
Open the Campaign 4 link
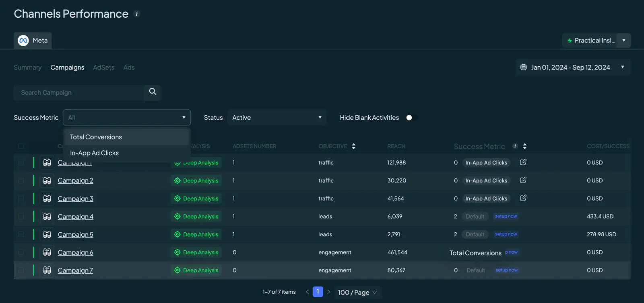[76, 217]
